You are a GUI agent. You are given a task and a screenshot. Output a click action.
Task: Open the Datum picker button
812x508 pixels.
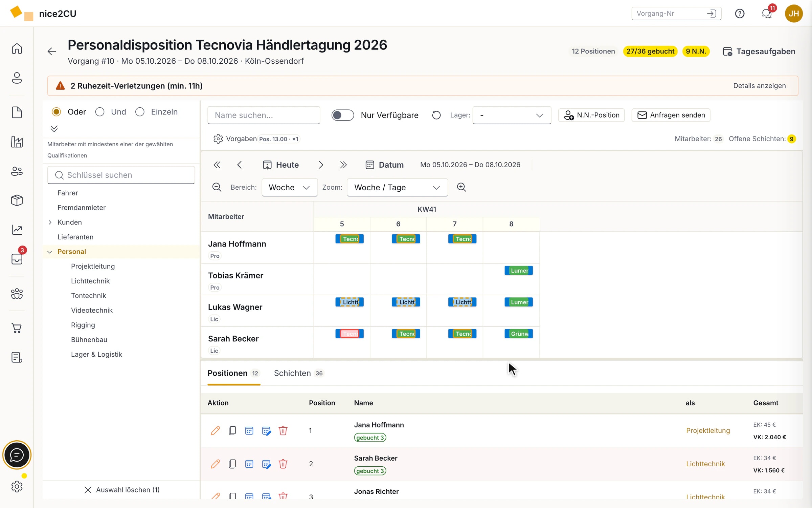[385, 165]
